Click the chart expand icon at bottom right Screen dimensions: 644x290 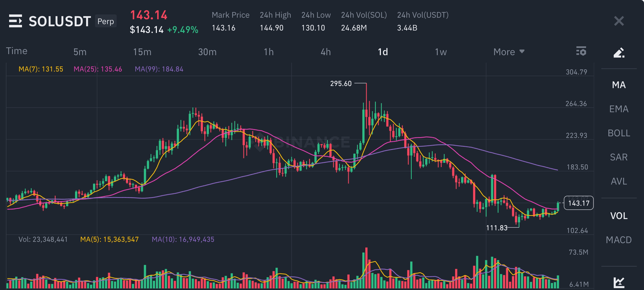[x=619, y=282]
